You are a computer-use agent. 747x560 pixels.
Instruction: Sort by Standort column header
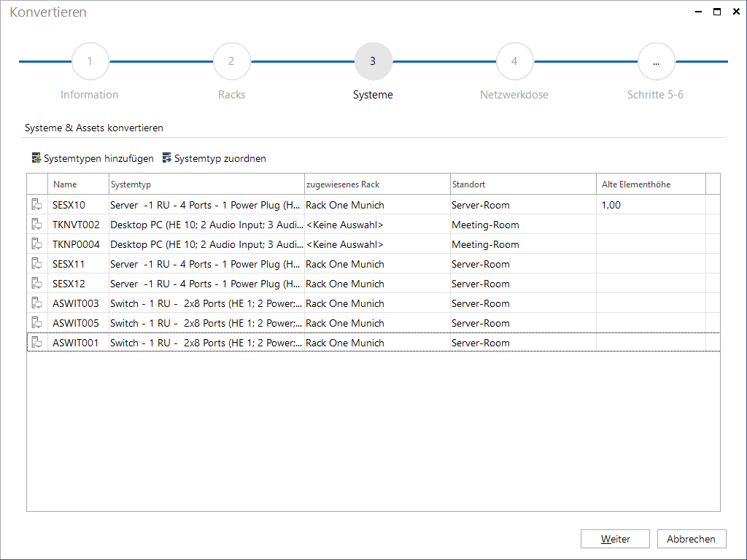pyautogui.click(x=523, y=184)
